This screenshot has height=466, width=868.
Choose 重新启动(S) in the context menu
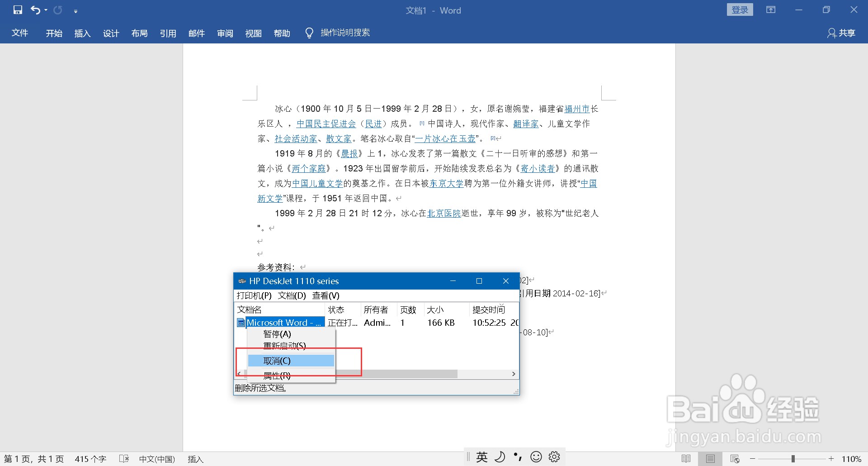[291, 346]
